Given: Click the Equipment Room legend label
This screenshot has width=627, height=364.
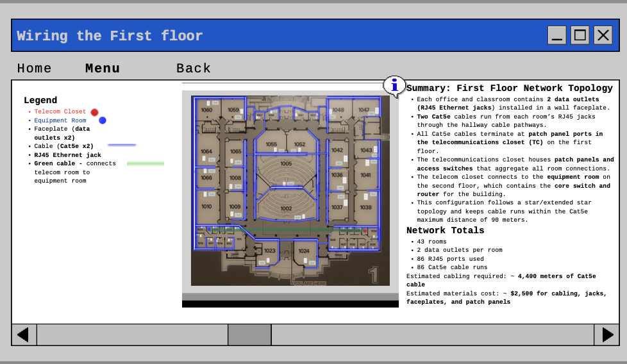Looking at the screenshot, I should pos(60,120).
